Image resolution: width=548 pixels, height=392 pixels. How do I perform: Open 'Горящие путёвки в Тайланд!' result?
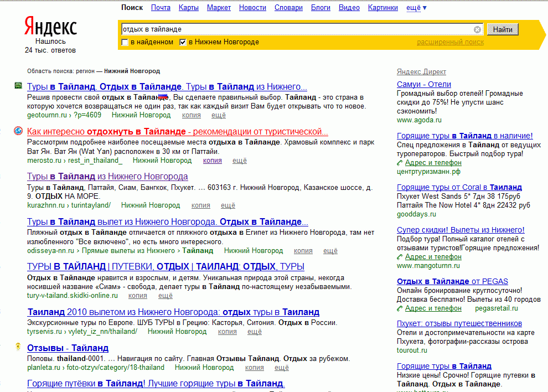156,384
